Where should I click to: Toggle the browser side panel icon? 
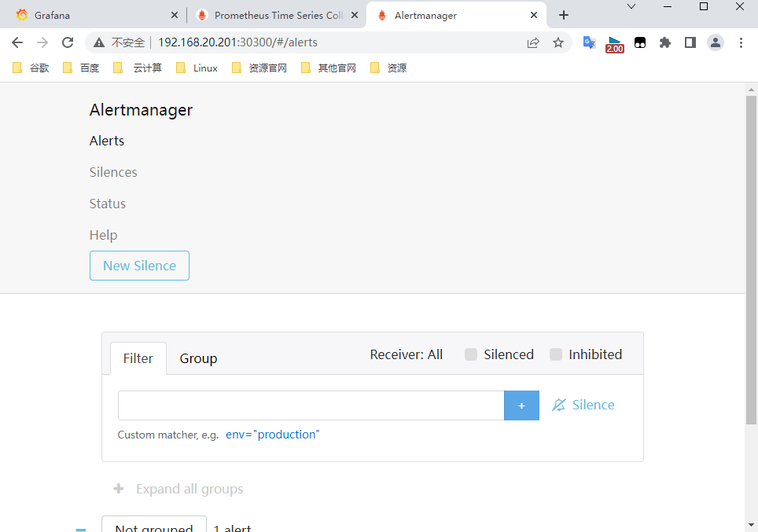[690, 42]
